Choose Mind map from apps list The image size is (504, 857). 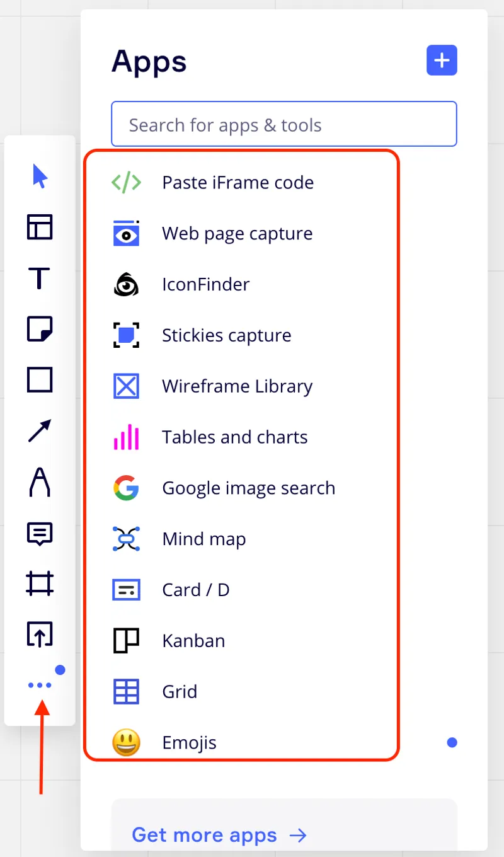pyautogui.click(x=203, y=539)
